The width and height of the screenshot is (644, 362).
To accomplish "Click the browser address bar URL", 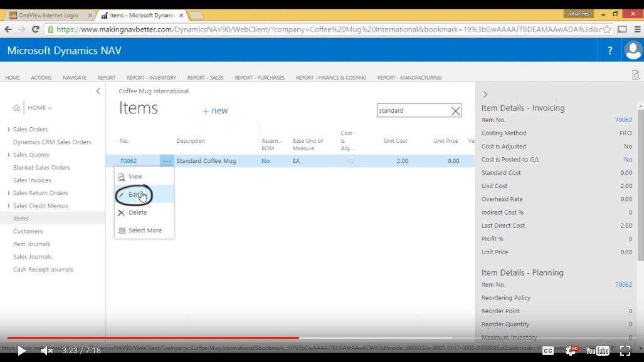I will pos(329,29).
